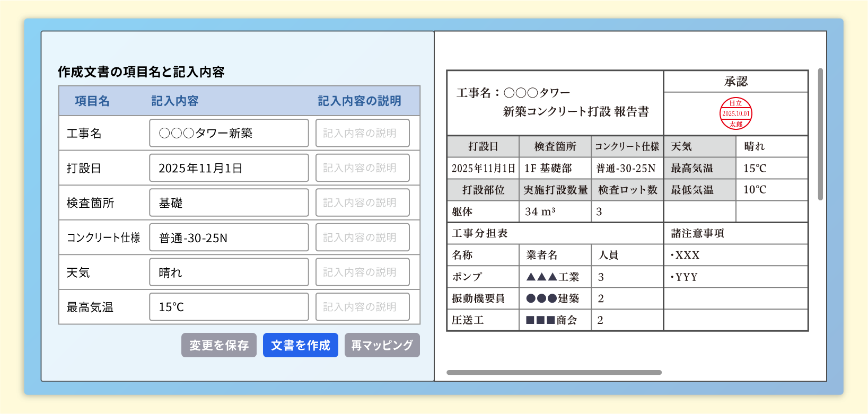Click the 文書を作成 button

click(301, 345)
